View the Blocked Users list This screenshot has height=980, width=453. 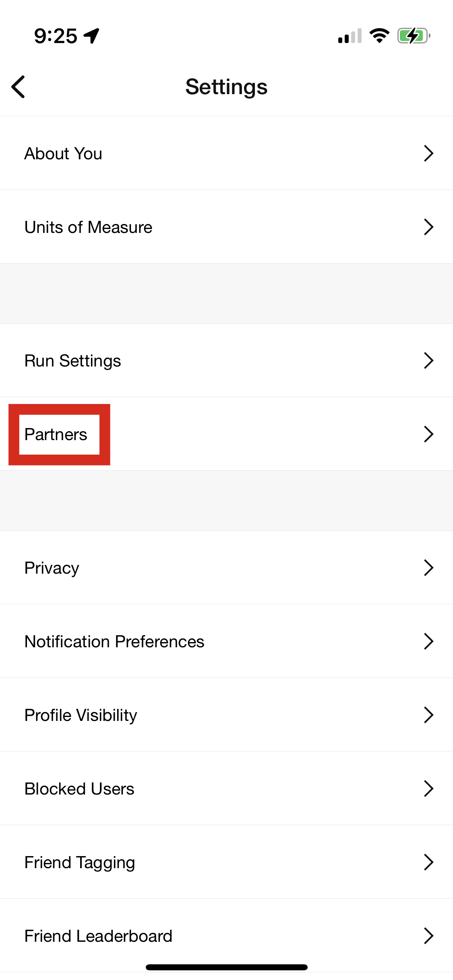(79, 789)
